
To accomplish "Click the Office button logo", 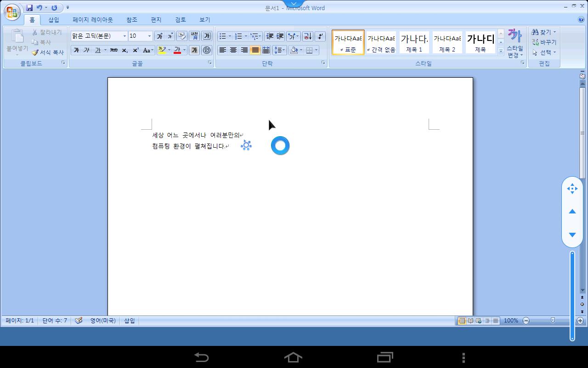I will (x=12, y=12).
